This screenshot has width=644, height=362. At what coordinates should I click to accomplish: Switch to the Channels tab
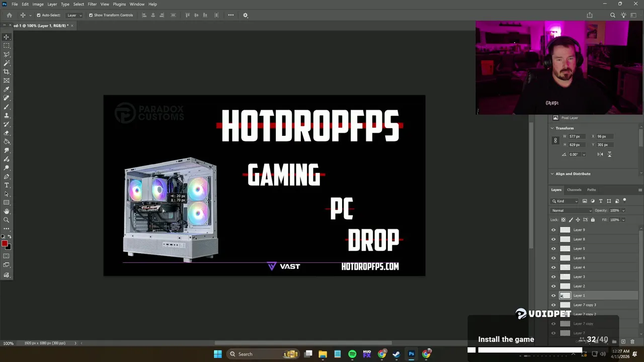574,190
